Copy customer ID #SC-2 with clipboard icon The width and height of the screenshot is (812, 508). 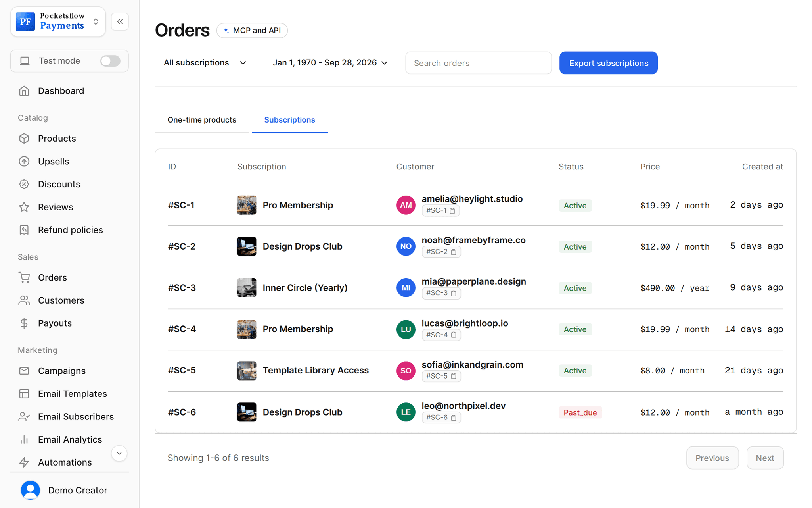pos(454,252)
